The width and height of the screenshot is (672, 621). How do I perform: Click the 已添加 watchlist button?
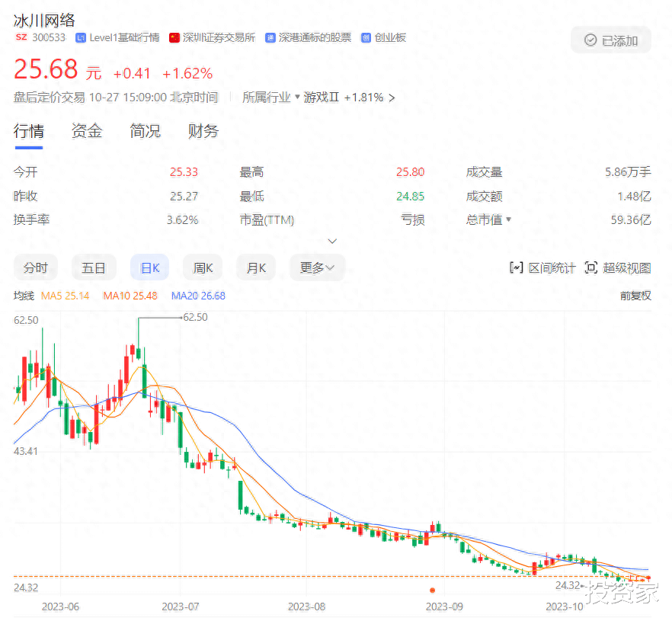611,40
